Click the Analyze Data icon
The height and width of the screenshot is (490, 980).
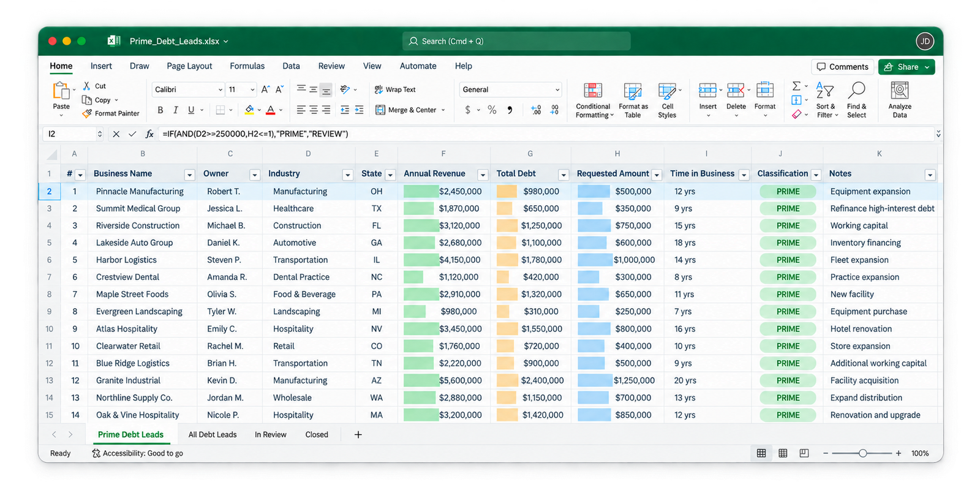[x=900, y=91]
